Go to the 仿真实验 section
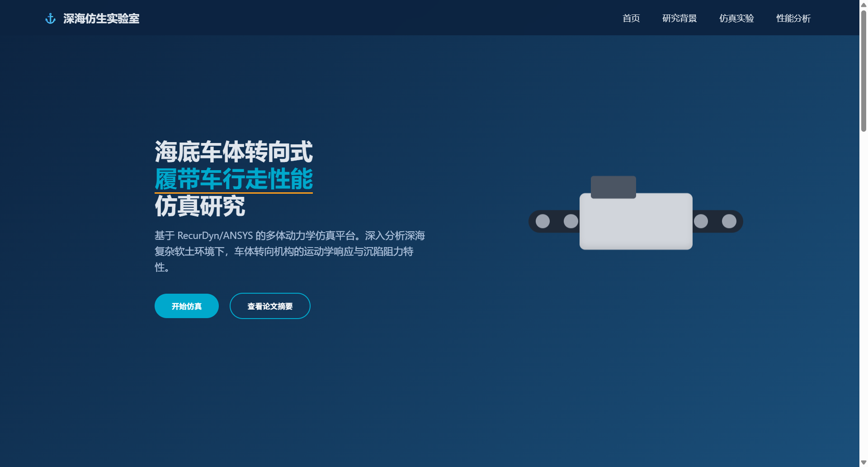Image resolution: width=868 pixels, height=467 pixels. tap(736, 19)
